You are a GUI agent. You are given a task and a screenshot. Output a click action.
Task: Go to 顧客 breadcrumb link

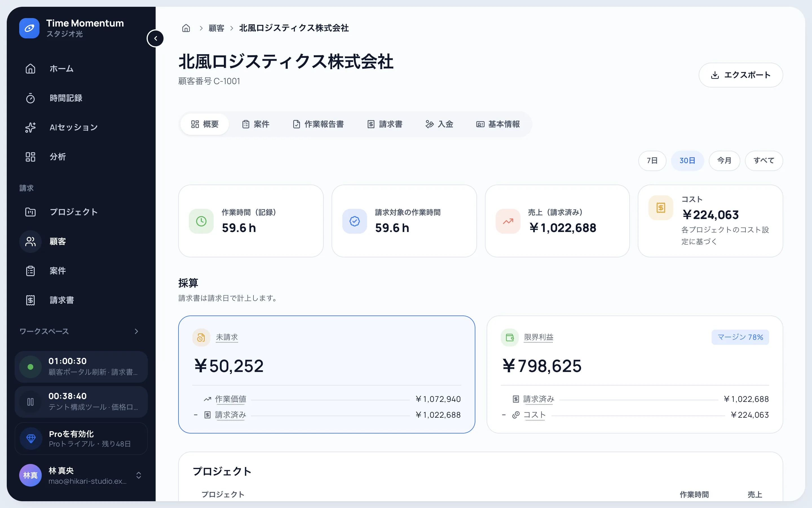(x=217, y=28)
